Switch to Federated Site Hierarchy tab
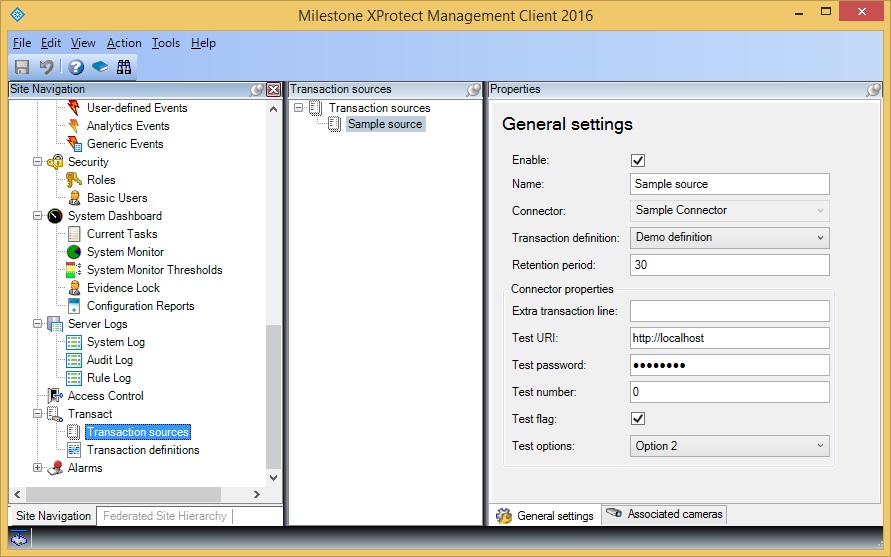 [165, 516]
